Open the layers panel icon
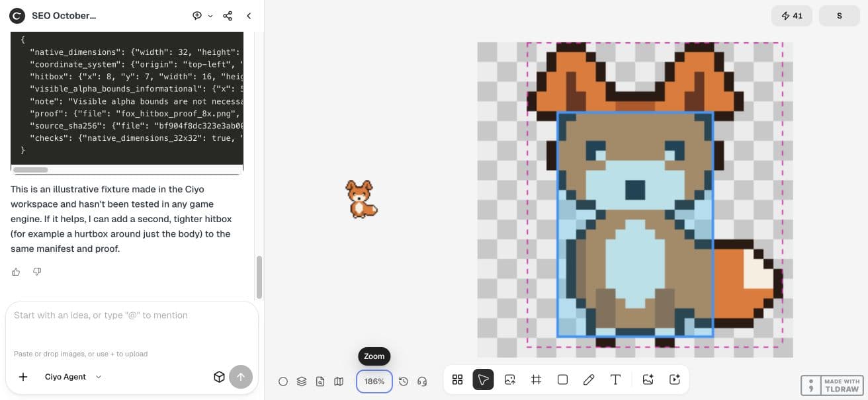 (302, 381)
